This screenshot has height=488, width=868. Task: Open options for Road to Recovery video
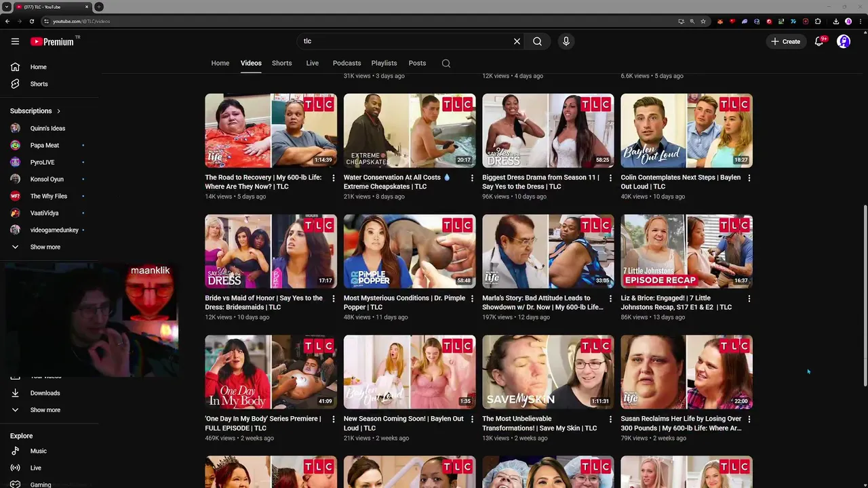click(333, 178)
